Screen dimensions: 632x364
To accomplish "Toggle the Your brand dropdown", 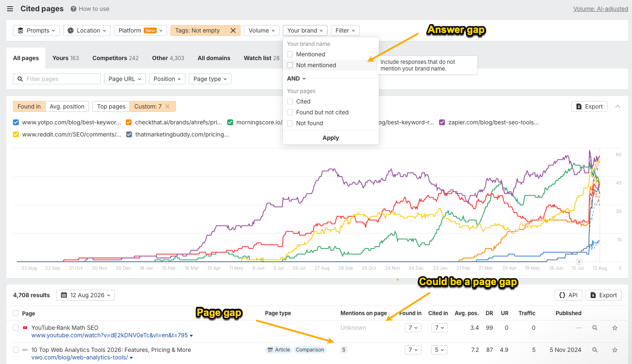I will pos(305,30).
